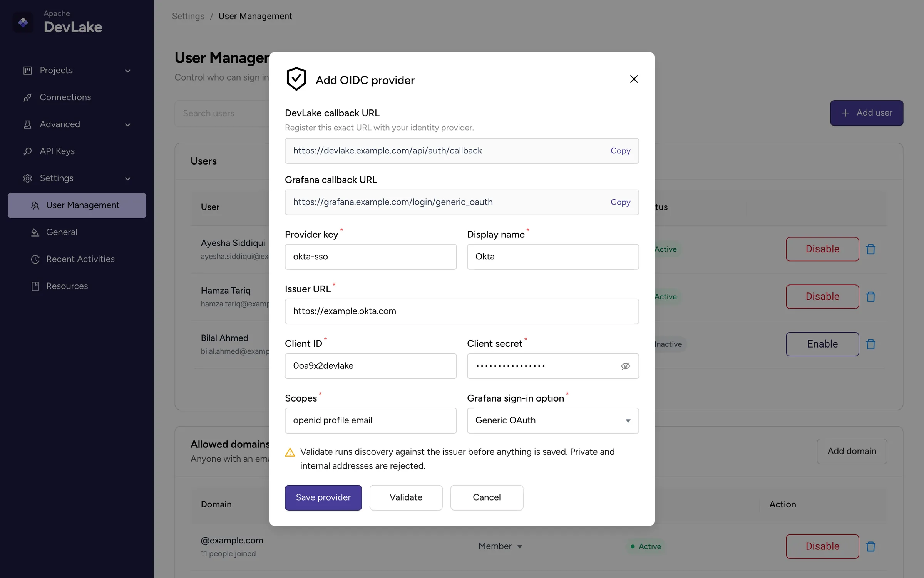Click the General sidebar icon
The image size is (924, 578).
(x=35, y=232)
